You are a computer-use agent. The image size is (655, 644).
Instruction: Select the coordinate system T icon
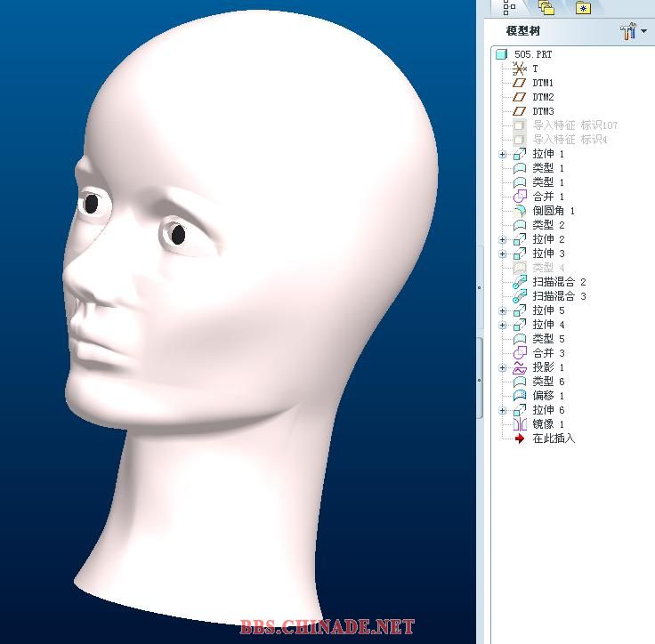(x=519, y=68)
